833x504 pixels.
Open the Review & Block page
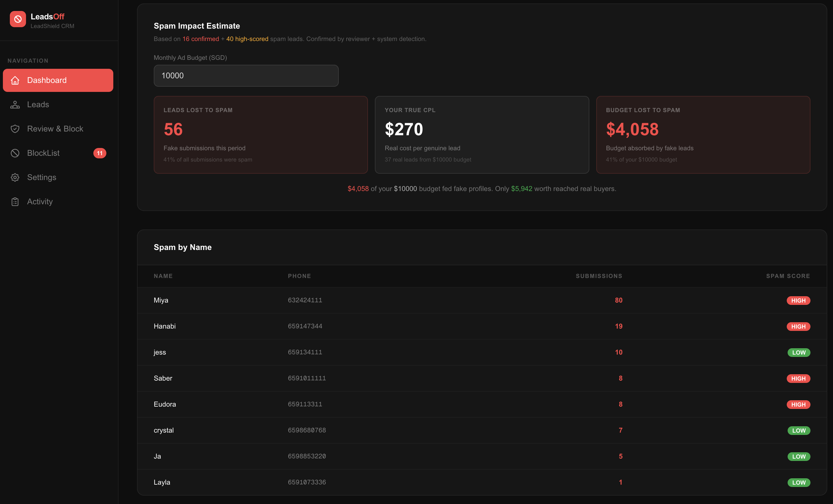[x=55, y=129]
